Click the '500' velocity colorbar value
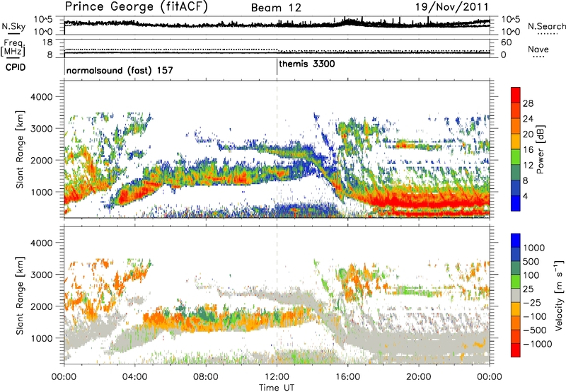566x392 pixels. pyautogui.click(x=531, y=261)
